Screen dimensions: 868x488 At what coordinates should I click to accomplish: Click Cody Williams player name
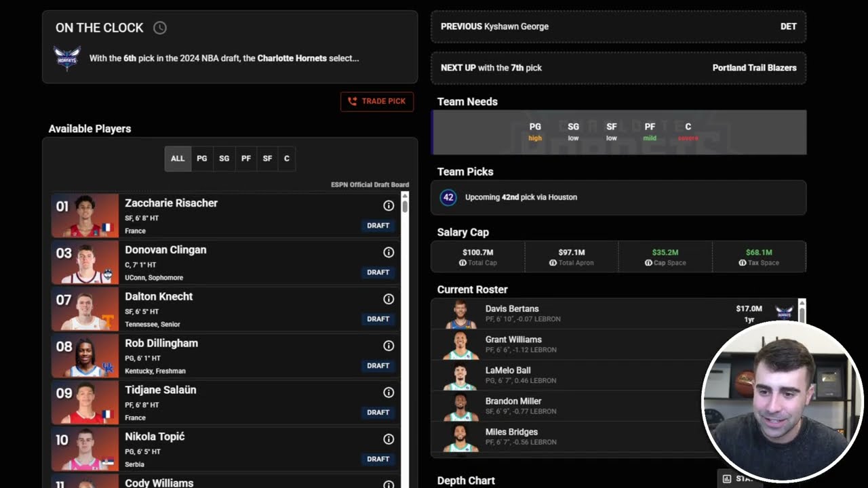point(159,483)
